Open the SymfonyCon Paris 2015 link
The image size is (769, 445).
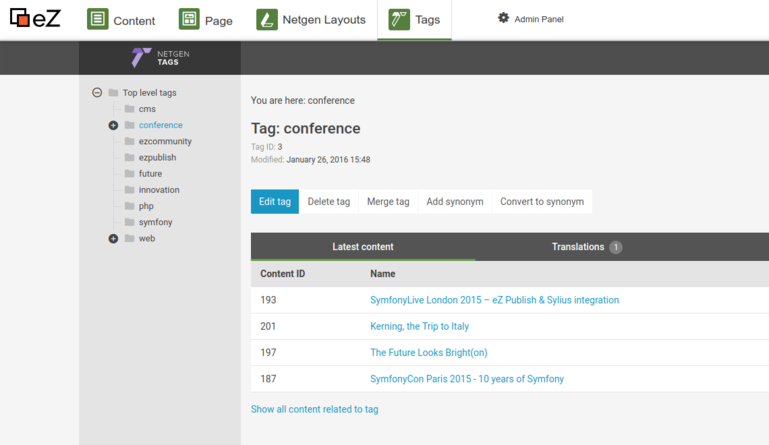pyautogui.click(x=467, y=379)
